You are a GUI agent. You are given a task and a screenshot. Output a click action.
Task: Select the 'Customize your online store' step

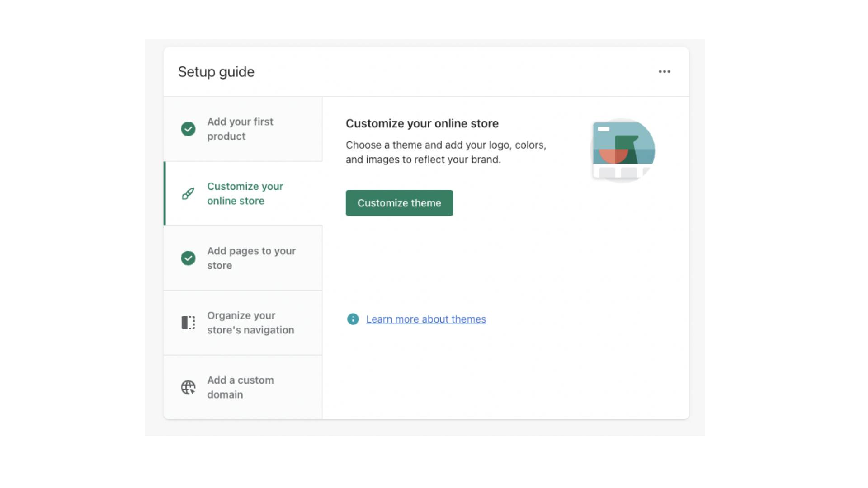[x=243, y=194]
